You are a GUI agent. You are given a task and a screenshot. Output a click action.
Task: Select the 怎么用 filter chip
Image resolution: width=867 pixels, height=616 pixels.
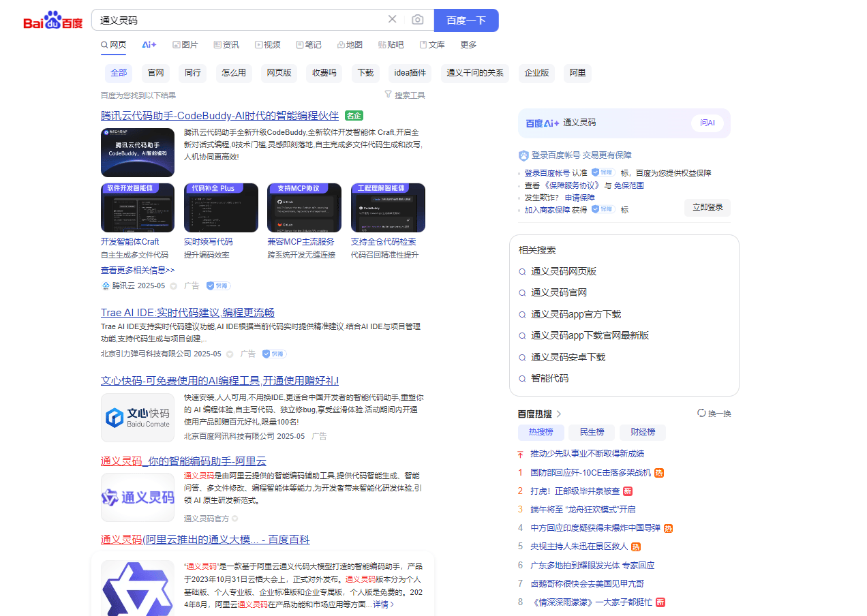pyautogui.click(x=234, y=73)
